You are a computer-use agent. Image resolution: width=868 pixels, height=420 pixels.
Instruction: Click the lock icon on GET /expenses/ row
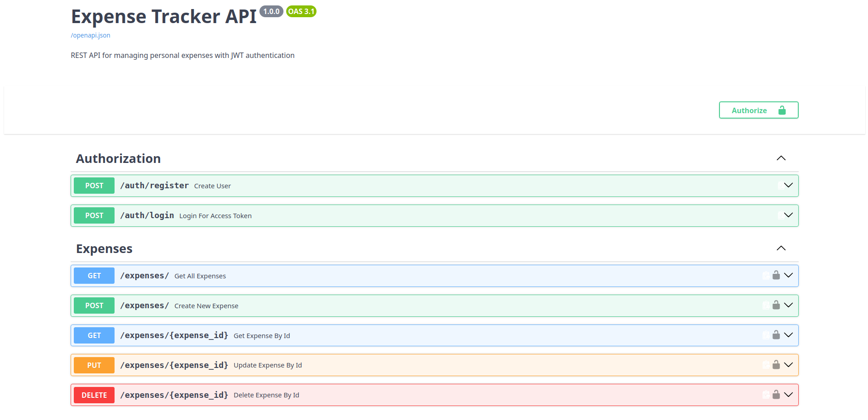[776, 275]
